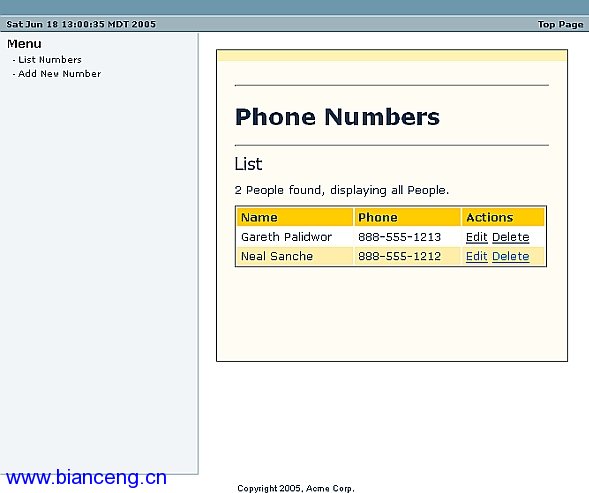Screen dimensions: 589x493
Task: Open the Add New Number menu item
Action: coord(59,74)
